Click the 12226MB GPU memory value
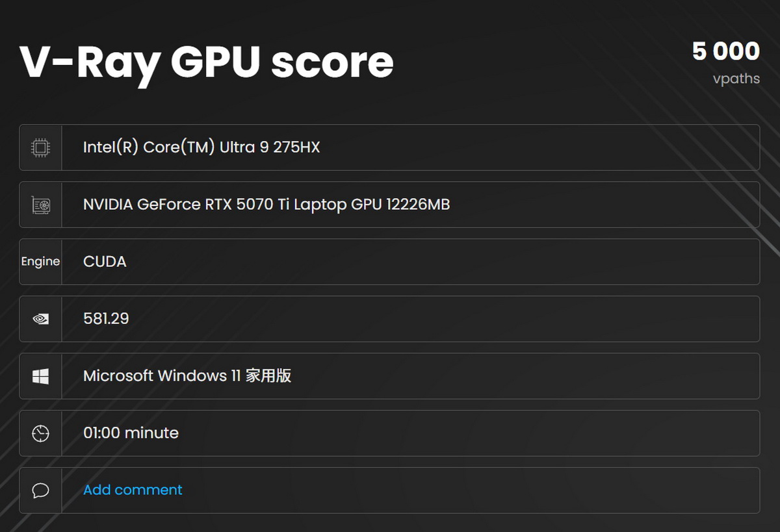780x532 pixels. (417, 205)
